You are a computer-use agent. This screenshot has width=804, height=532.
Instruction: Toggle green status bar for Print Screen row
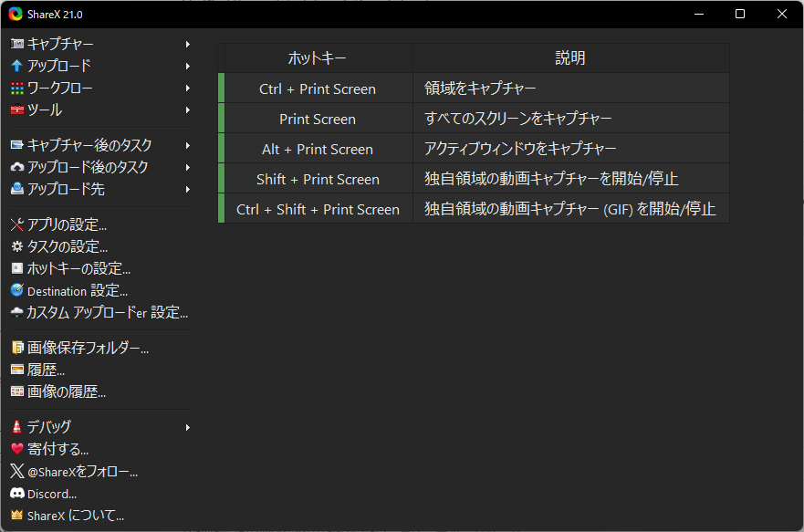[221, 119]
